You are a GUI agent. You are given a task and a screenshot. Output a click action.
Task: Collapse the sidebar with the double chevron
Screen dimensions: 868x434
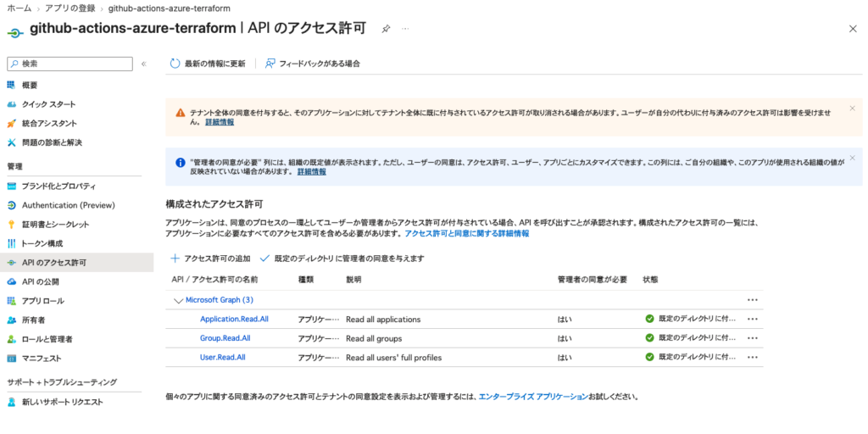point(144,64)
